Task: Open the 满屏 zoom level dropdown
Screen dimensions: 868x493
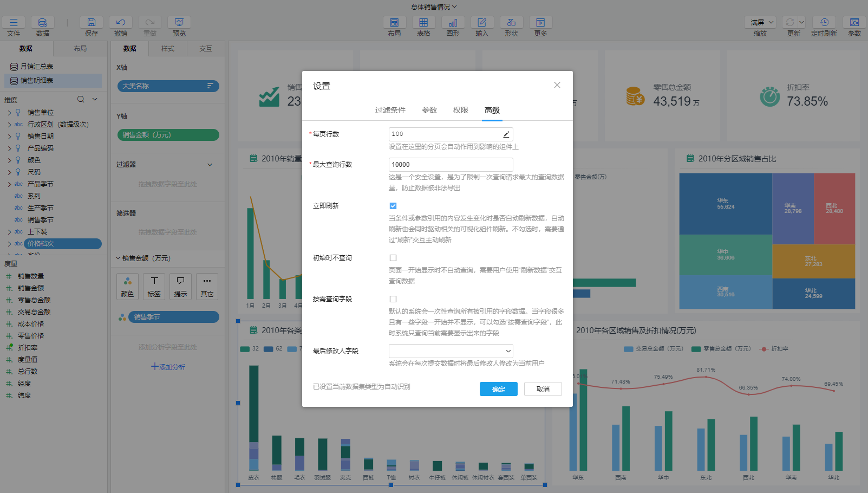Action: point(760,22)
